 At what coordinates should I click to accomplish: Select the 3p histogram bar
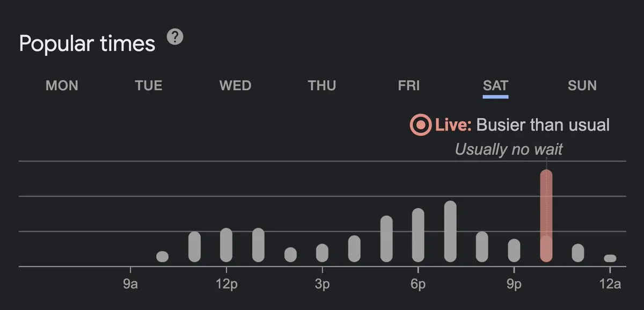[x=322, y=253]
